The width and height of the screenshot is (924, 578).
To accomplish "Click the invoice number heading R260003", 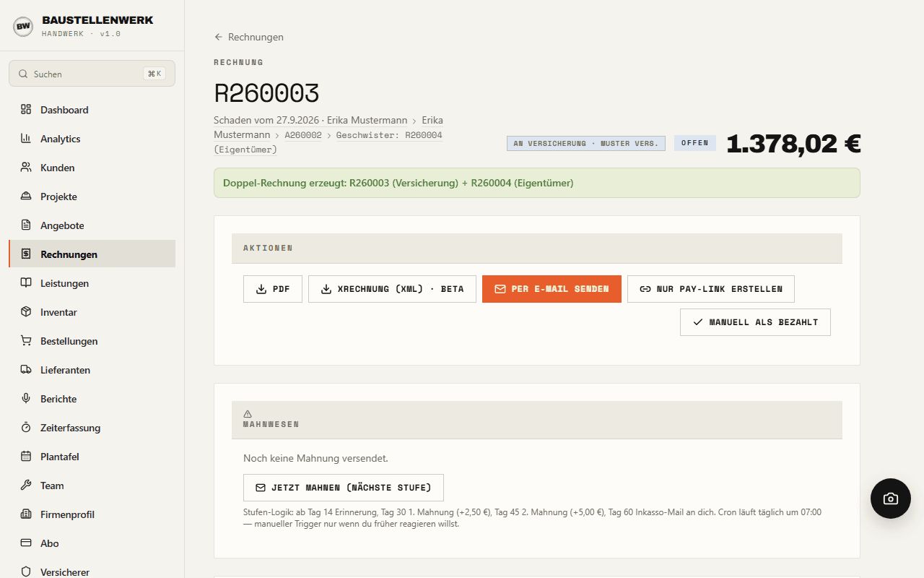I will pos(266,93).
